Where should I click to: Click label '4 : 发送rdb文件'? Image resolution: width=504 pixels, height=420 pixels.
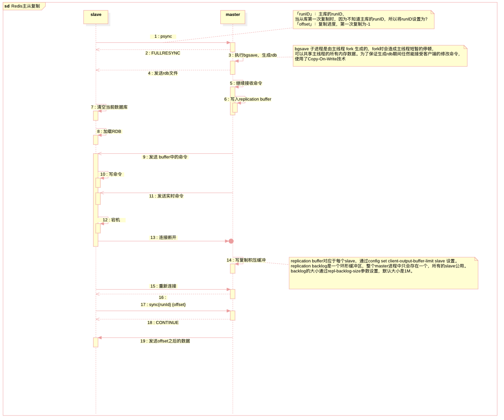click(163, 73)
